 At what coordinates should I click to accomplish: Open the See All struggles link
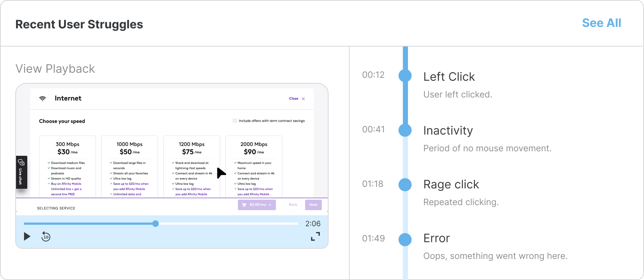(601, 23)
